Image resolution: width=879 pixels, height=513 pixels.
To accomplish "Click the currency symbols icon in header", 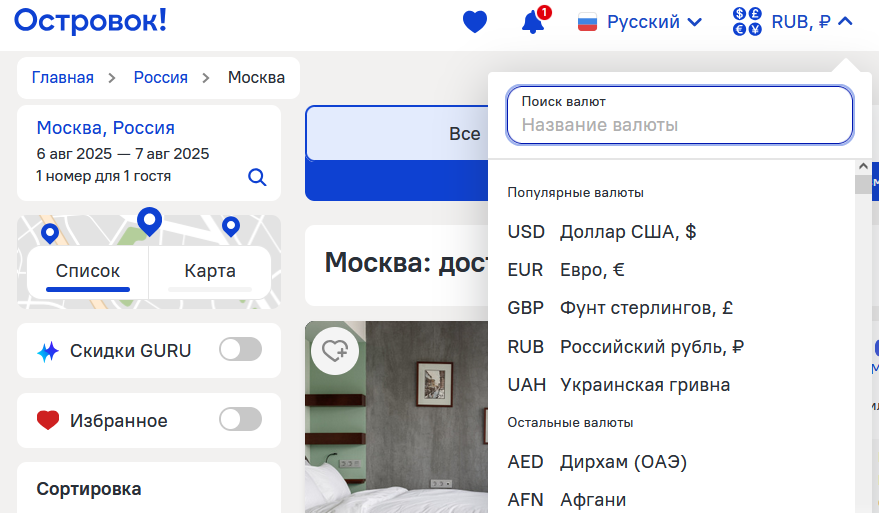I will pyautogui.click(x=747, y=22).
